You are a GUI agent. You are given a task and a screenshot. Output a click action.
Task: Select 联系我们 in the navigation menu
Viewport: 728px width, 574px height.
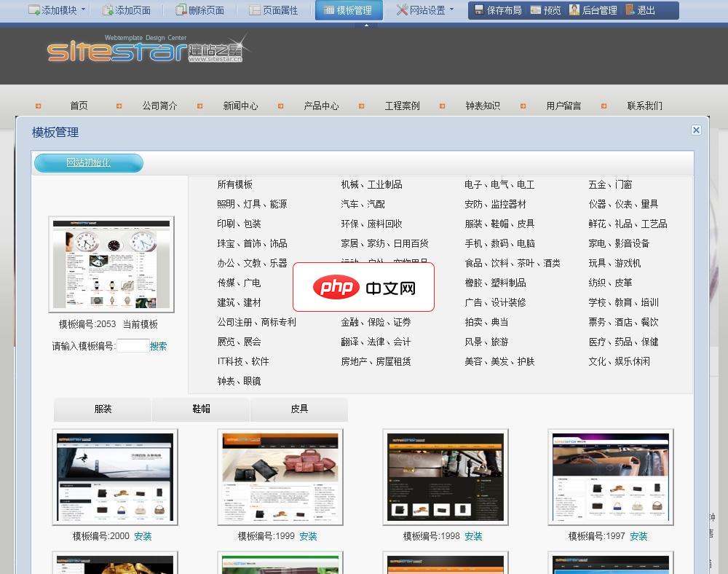coord(644,106)
